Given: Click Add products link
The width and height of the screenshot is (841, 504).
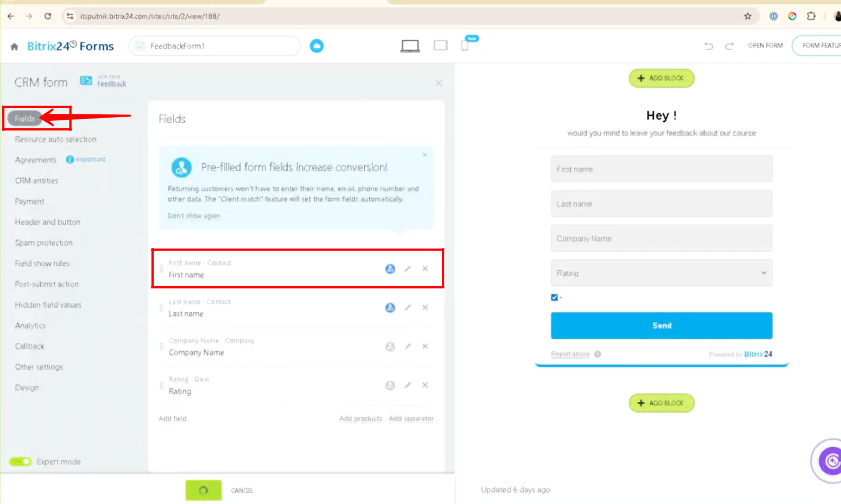Looking at the screenshot, I should tap(360, 418).
